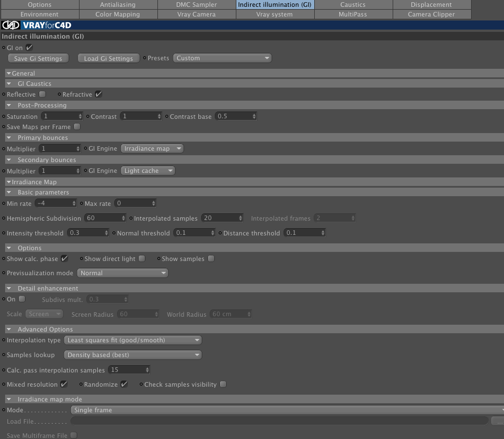This screenshot has width=504, height=439.
Task: Collapse the Irradiance map mode section
Action: 9,399
